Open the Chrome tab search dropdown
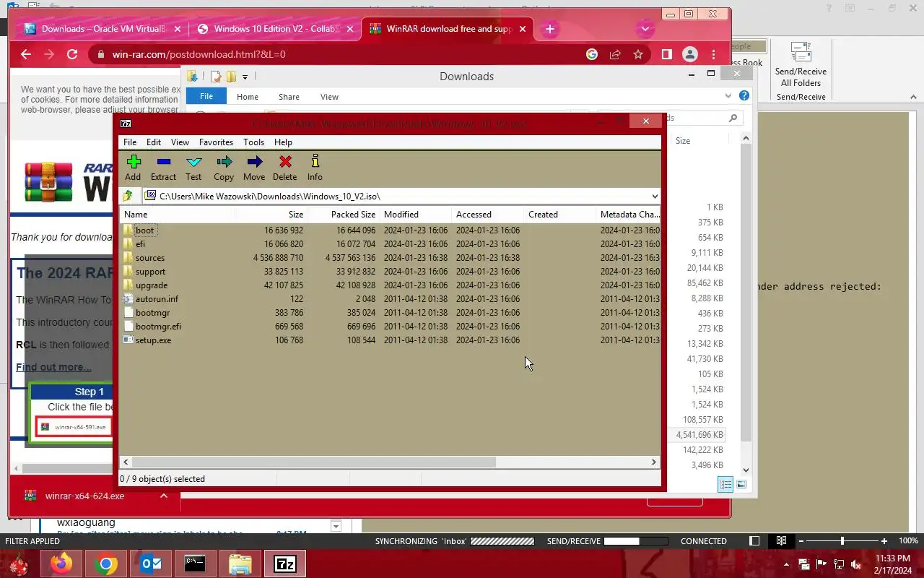The image size is (924, 578). pos(645,29)
